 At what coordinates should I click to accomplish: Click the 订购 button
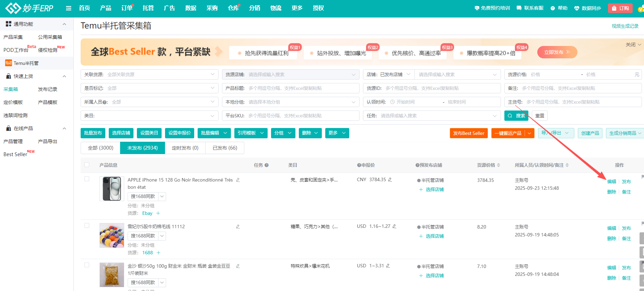click(620, 8)
